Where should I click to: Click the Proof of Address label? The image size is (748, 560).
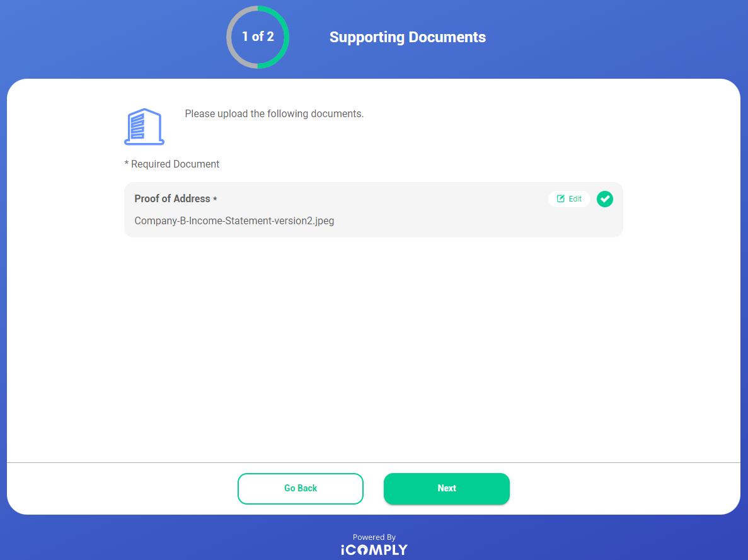172,198
